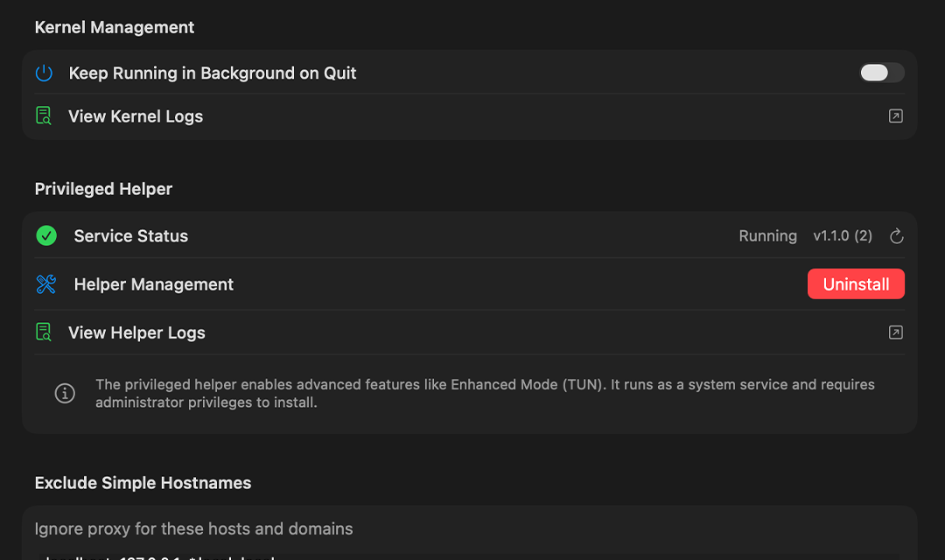
Task: Uninstall the privileged helper
Action: 856,283
